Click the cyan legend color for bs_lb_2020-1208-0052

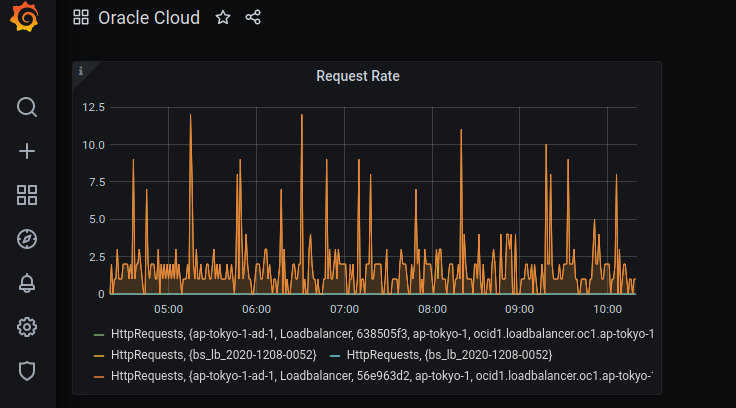click(335, 356)
